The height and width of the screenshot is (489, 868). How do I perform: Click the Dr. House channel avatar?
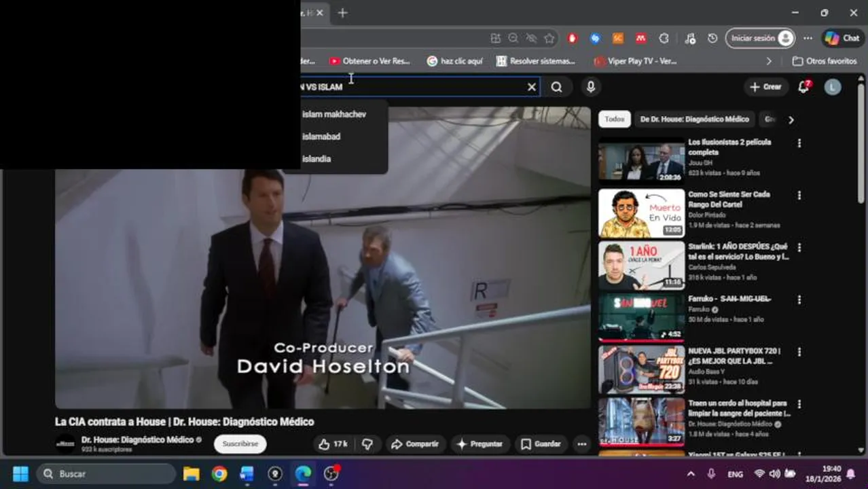pyautogui.click(x=65, y=443)
